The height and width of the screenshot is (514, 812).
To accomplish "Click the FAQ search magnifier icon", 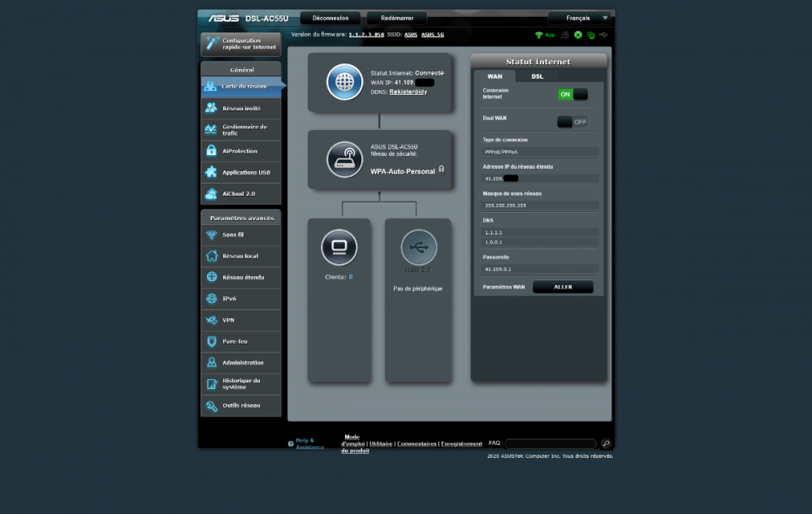I will tap(606, 444).
